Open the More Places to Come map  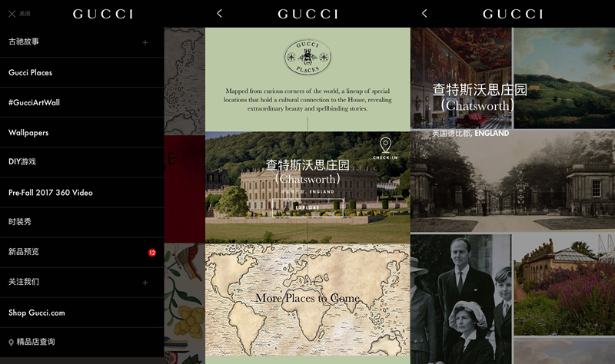(x=307, y=299)
